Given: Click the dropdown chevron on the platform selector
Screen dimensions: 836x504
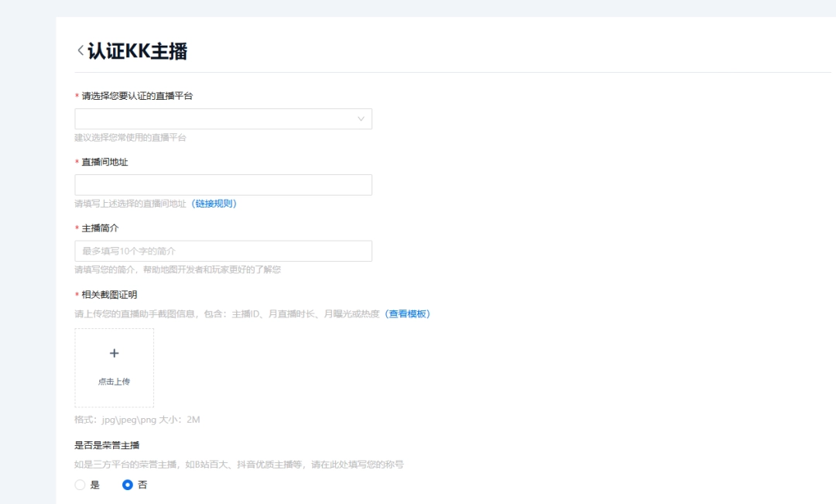Looking at the screenshot, I should pos(361,118).
